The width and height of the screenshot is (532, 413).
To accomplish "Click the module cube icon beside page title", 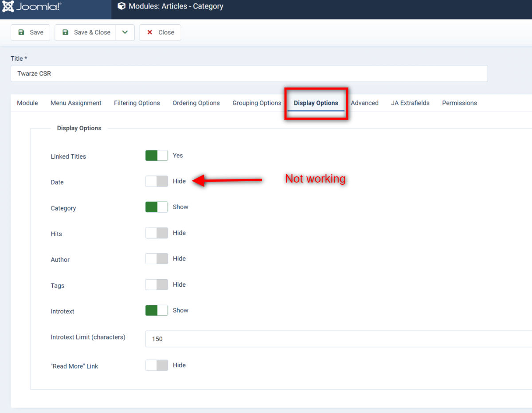I will [121, 6].
